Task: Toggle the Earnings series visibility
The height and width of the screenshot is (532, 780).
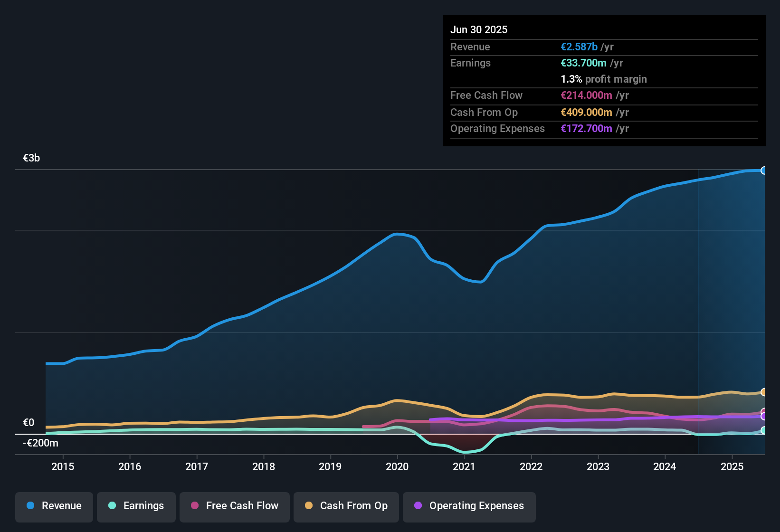Action: click(x=136, y=506)
